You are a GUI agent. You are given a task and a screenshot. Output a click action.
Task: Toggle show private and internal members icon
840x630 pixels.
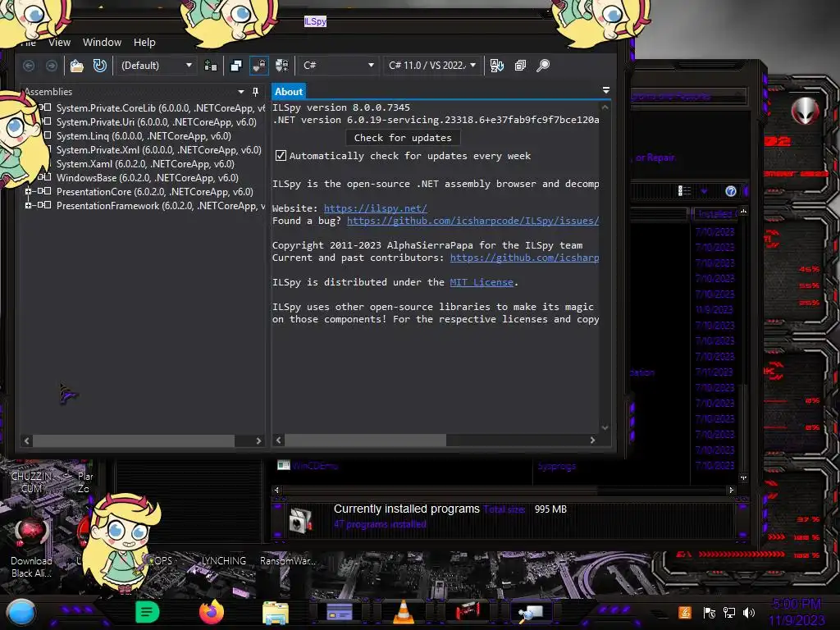258,66
